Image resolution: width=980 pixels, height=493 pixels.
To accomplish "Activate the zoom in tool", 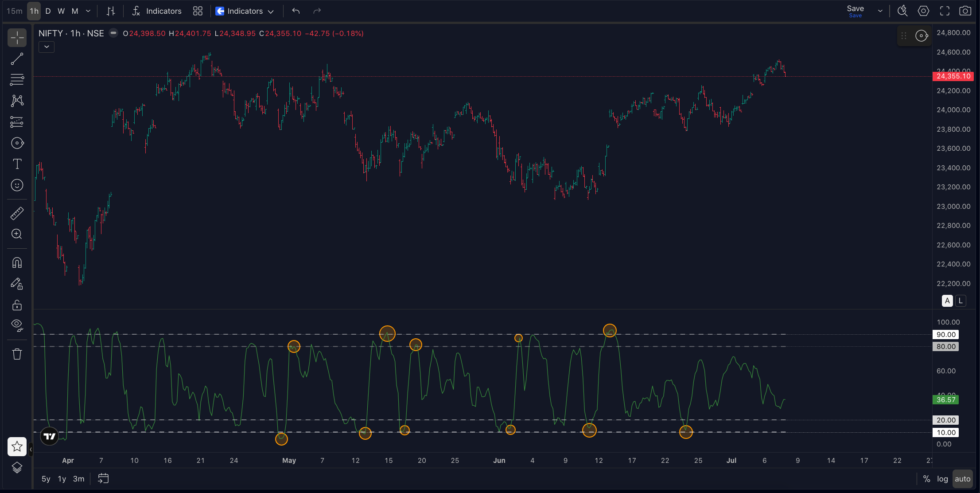I will pyautogui.click(x=17, y=234).
